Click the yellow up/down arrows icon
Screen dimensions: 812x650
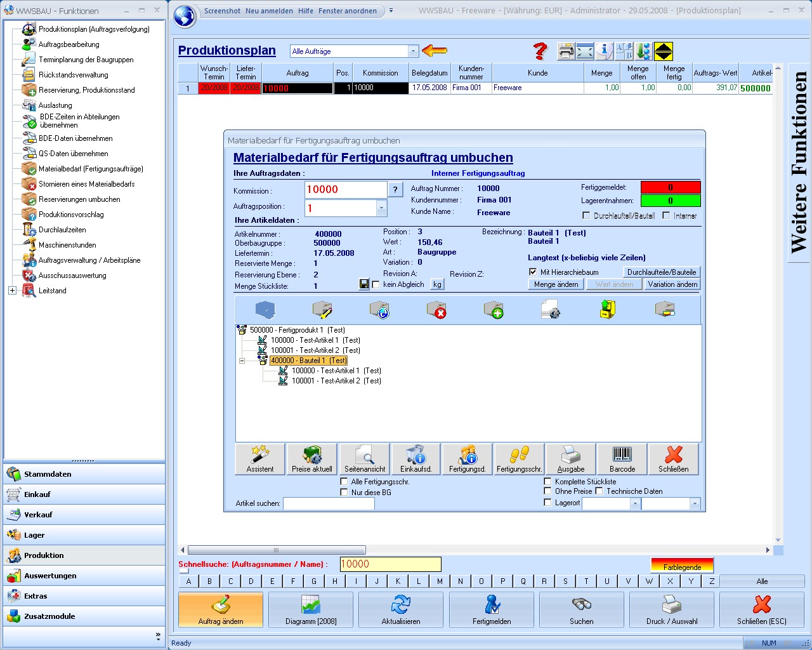pos(663,51)
